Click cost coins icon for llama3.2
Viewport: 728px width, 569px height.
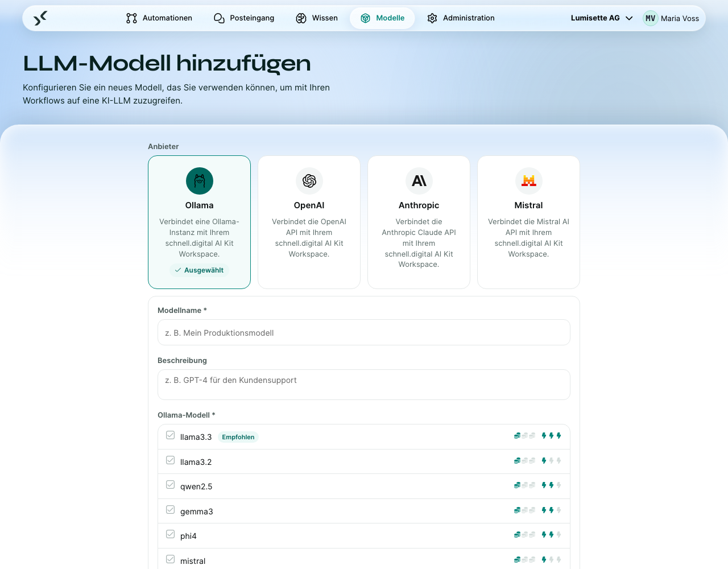click(x=524, y=461)
